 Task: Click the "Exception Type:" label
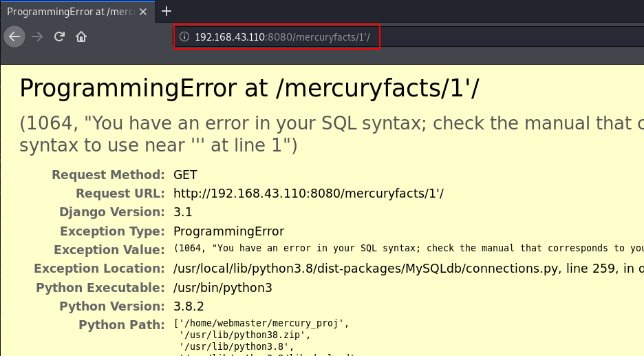pos(112,231)
